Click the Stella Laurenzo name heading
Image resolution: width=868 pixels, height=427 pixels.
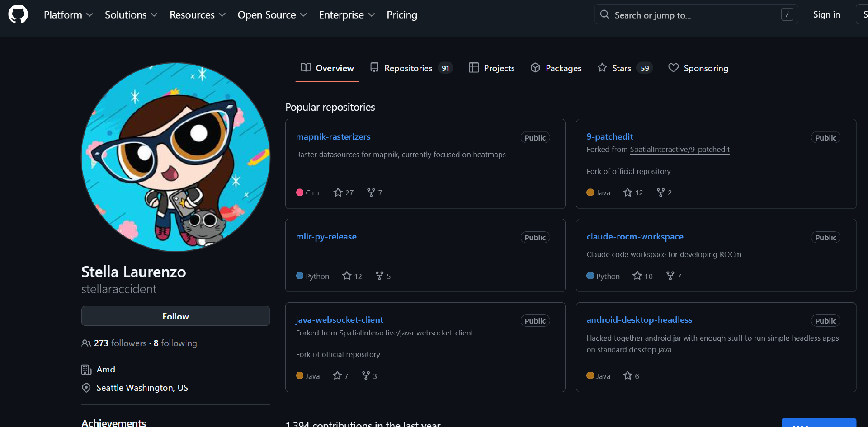pyautogui.click(x=134, y=272)
